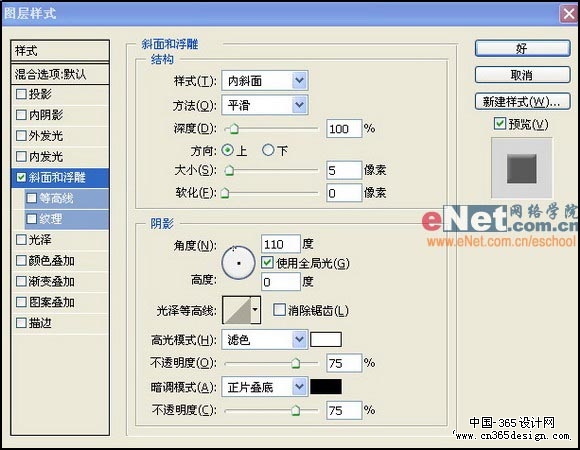Viewport: 580px width, 450px height.
Task: Toggle 使用全局光 global light checkbox
Action: [267, 263]
